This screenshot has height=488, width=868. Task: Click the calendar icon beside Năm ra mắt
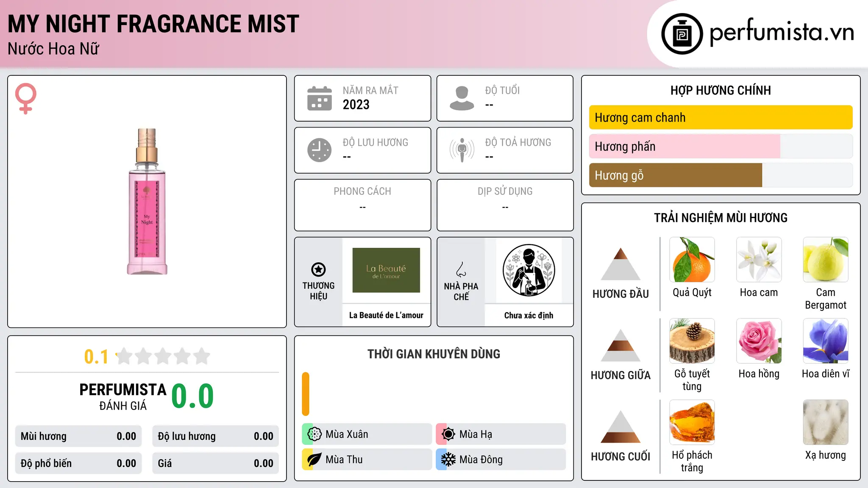click(320, 98)
